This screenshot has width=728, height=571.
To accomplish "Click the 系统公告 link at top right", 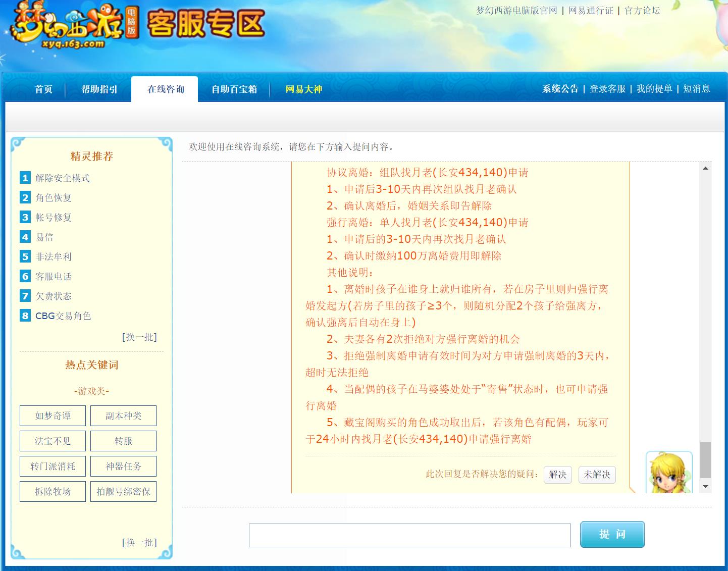I will [559, 89].
